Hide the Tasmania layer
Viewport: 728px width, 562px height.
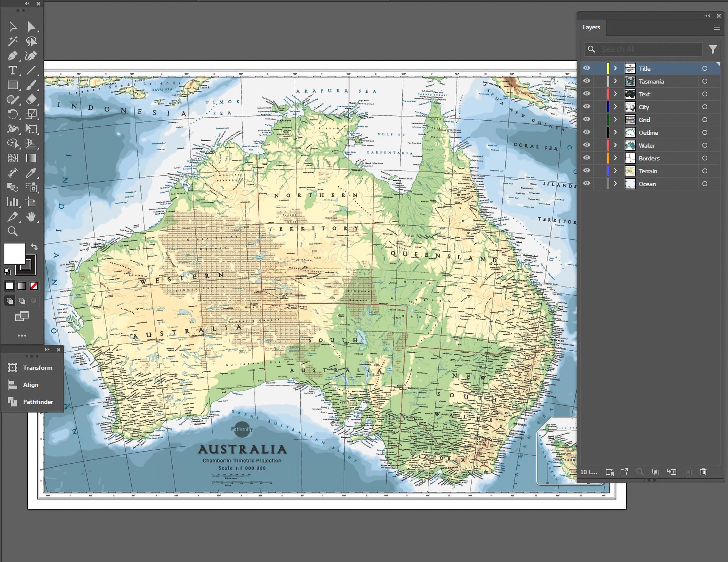tap(587, 81)
